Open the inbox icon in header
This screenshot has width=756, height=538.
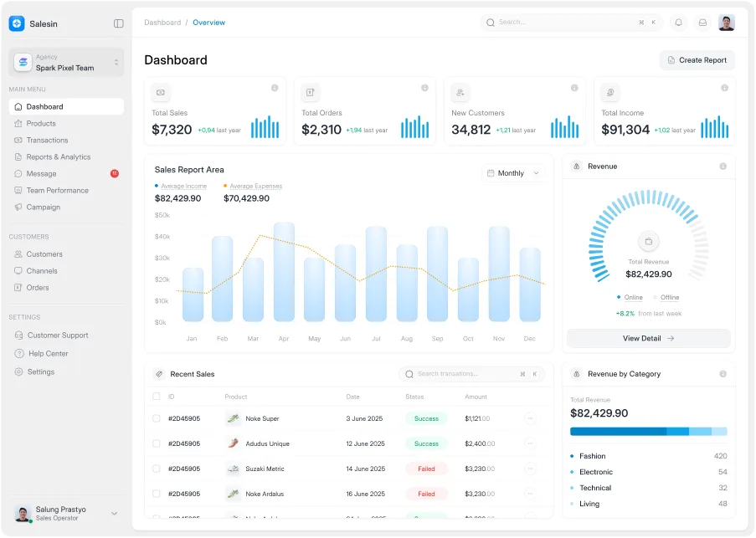(702, 23)
